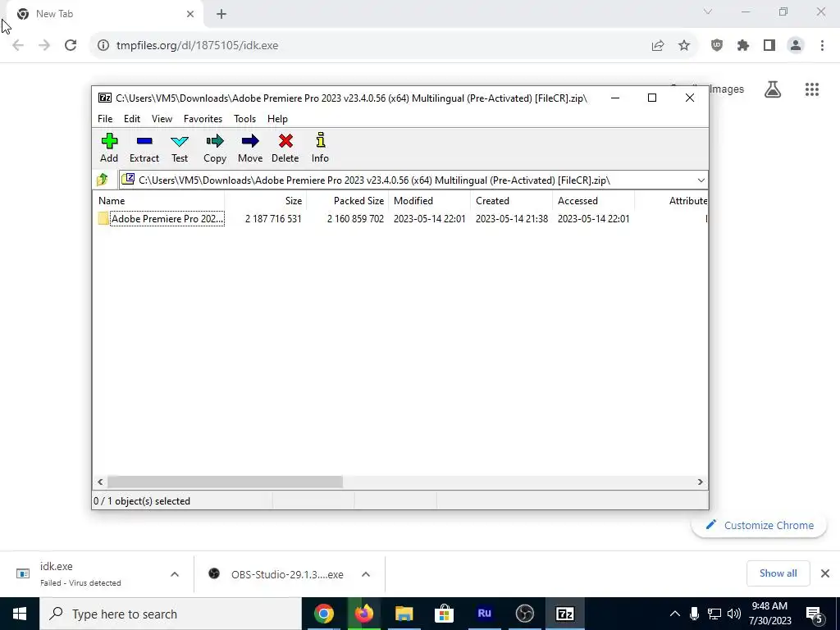The image size is (840, 630).
Task: Click the Add button in 7-Zip toolbar
Action: (x=109, y=148)
